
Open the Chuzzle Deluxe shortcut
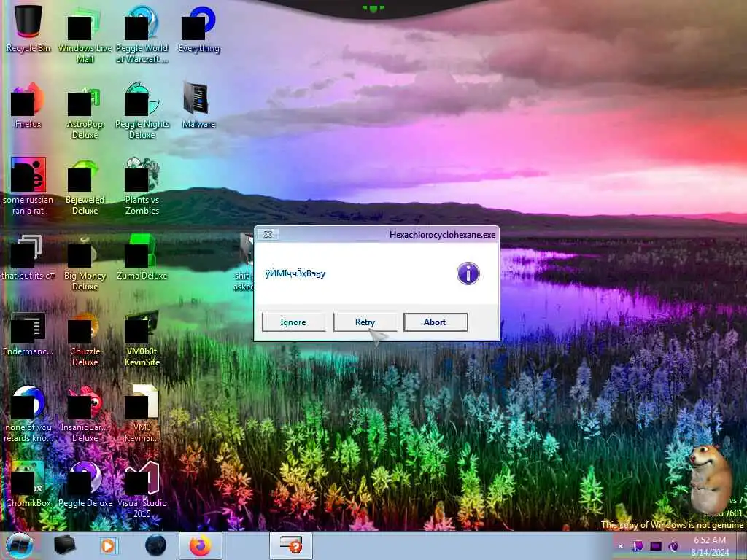point(85,338)
